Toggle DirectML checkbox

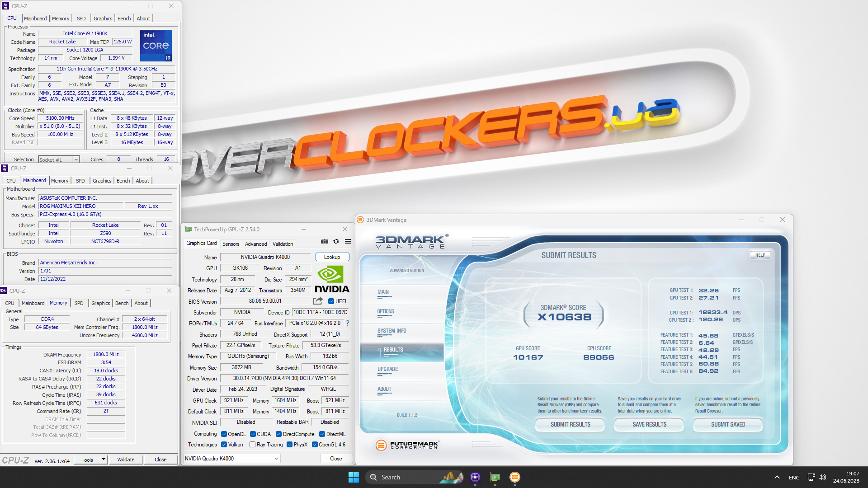click(x=322, y=434)
